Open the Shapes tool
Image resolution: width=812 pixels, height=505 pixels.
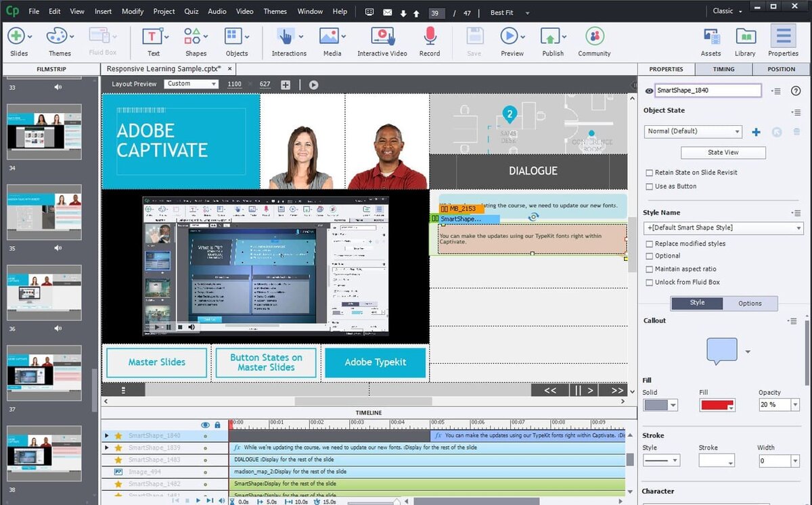point(193,37)
